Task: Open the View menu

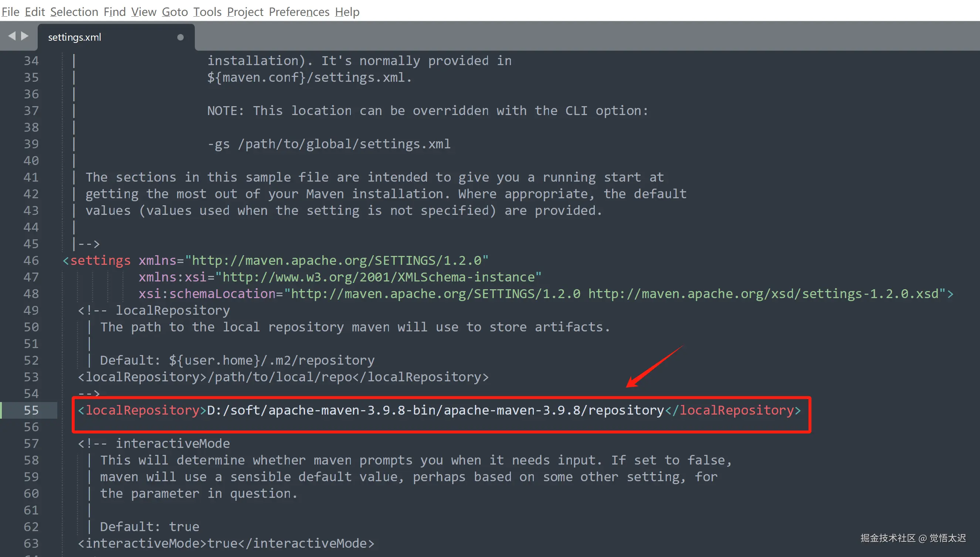Action: 144,12
